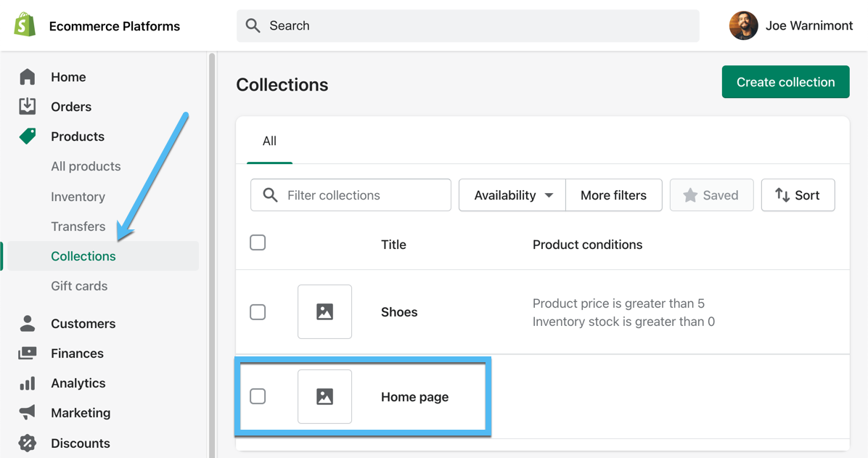Check the select-all collections checkbox
This screenshot has width=868, height=458.
258,242
